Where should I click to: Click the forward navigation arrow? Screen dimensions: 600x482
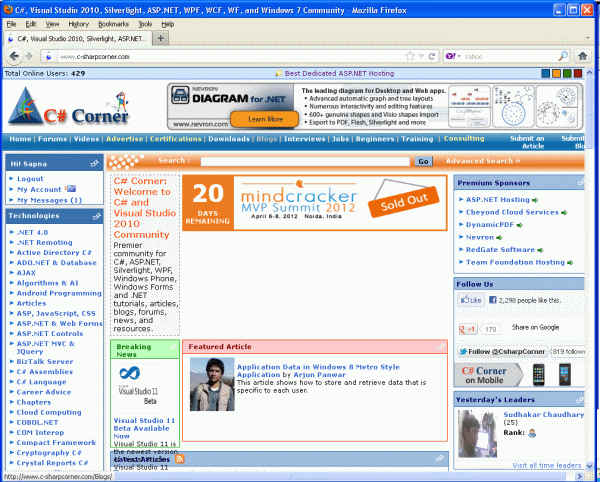[x=29, y=56]
